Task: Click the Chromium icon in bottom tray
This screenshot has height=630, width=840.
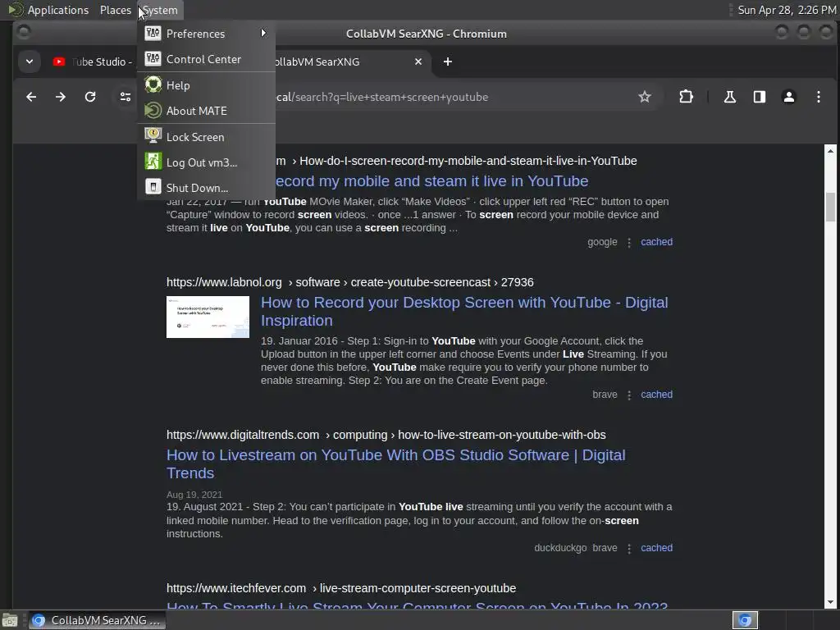Action: (x=745, y=620)
